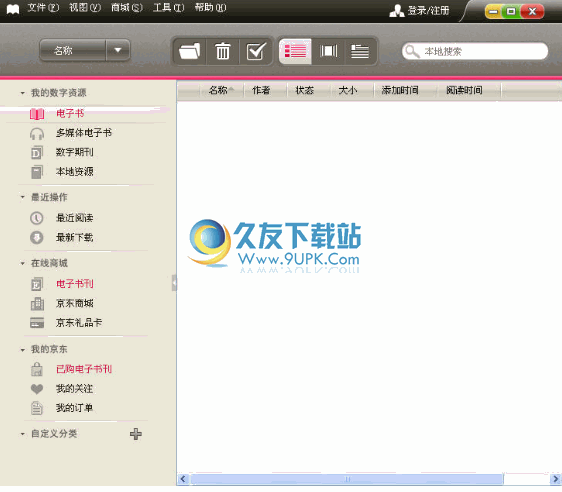Open 最近阅读 in the sidebar
562x492 pixels.
tap(75, 218)
